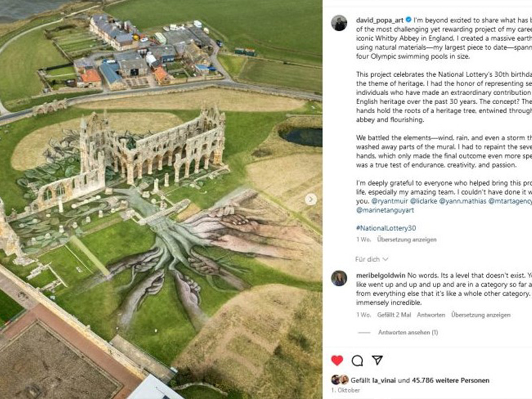Reply to meribelgoldwin via Antworten
This screenshot has width=532, height=399.
[431, 315]
